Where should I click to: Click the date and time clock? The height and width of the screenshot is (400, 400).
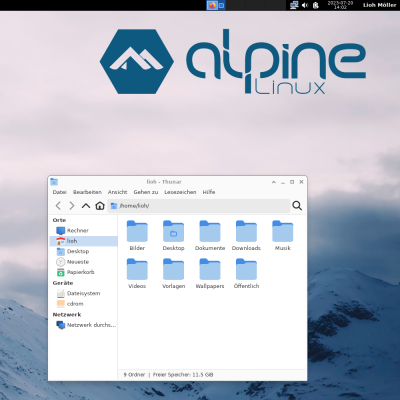click(x=340, y=5)
